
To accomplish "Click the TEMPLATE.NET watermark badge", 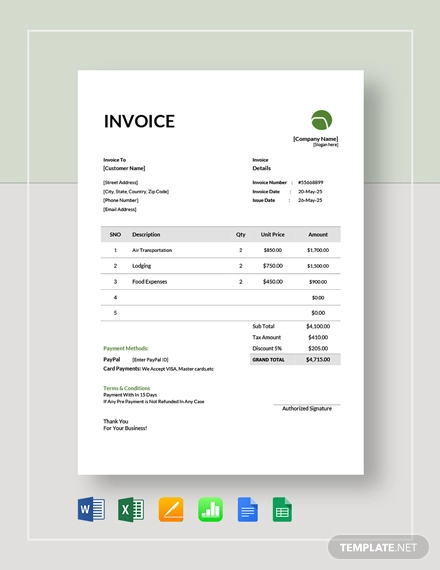I will click(378, 547).
